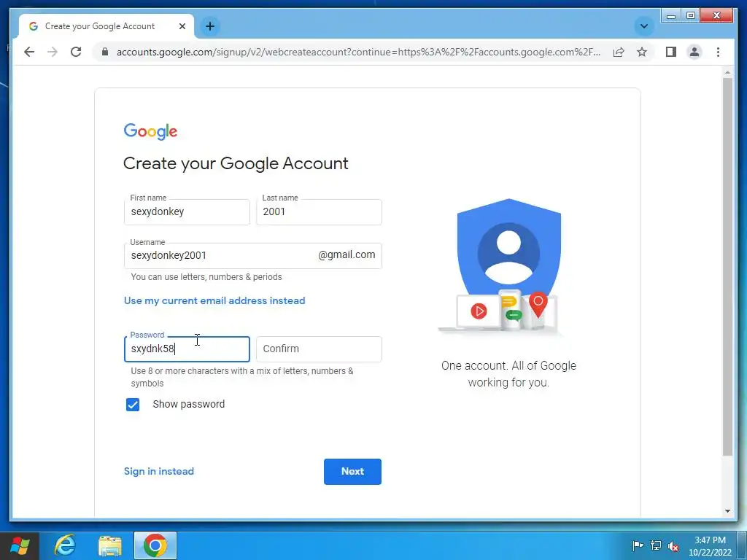Click the Last name field
747x560 pixels.
pos(319,212)
